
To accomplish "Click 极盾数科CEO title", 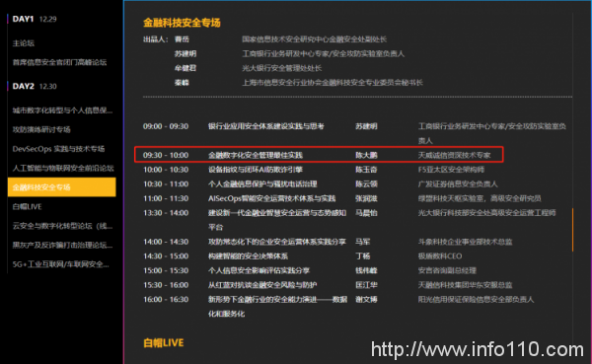I will pos(440,256).
